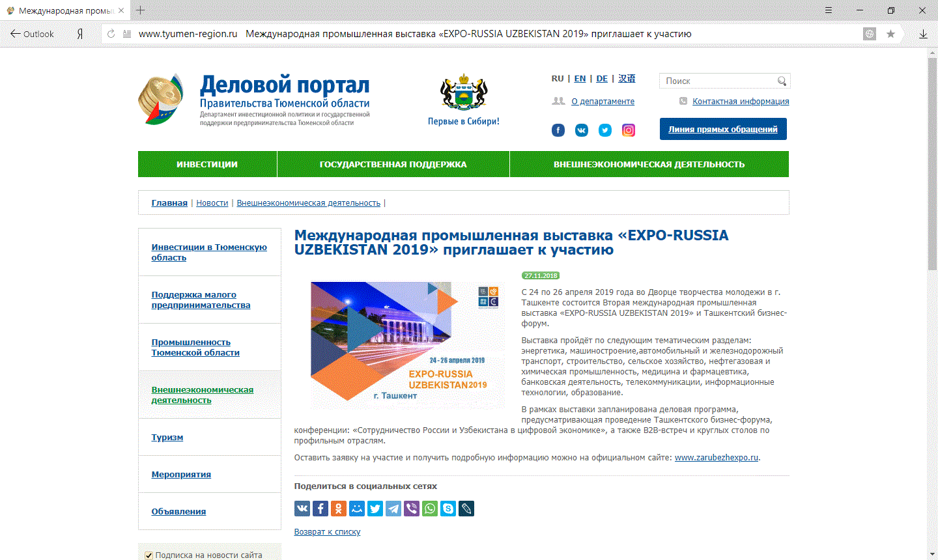Open the downloads arrow icon
The image size is (938, 560).
tap(923, 34)
